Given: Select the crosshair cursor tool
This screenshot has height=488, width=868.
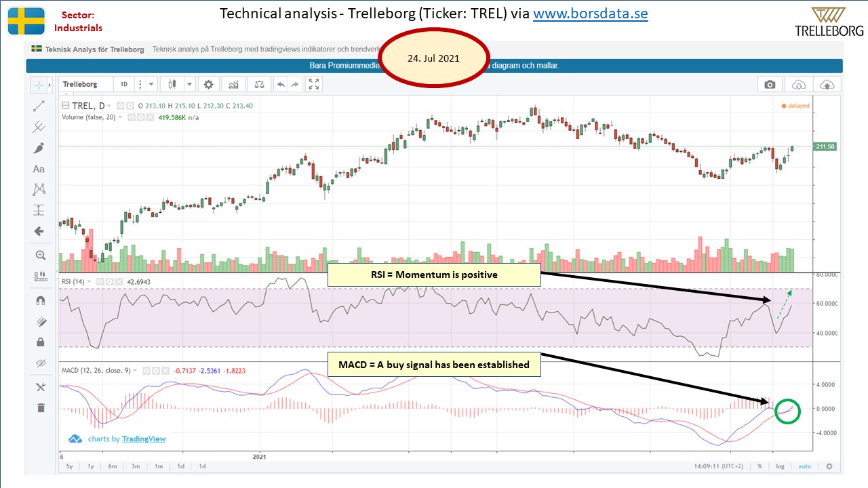Looking at the screenshot, I should tap(39, 85).
